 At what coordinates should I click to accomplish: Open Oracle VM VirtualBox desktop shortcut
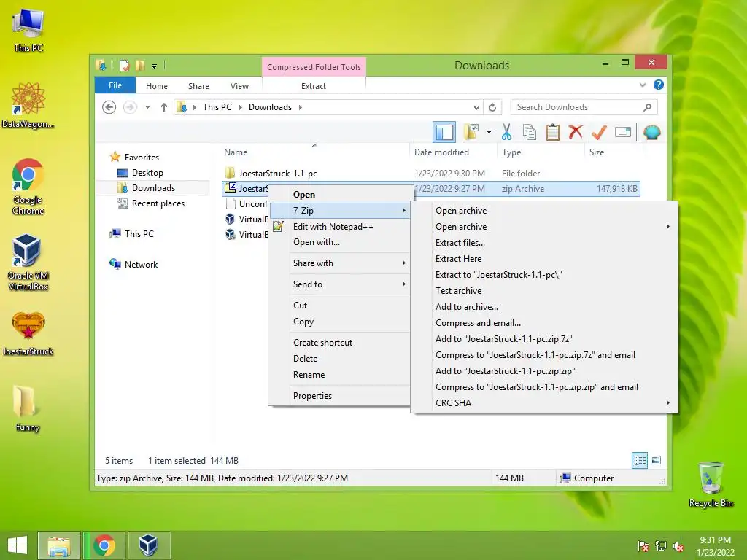28,262
